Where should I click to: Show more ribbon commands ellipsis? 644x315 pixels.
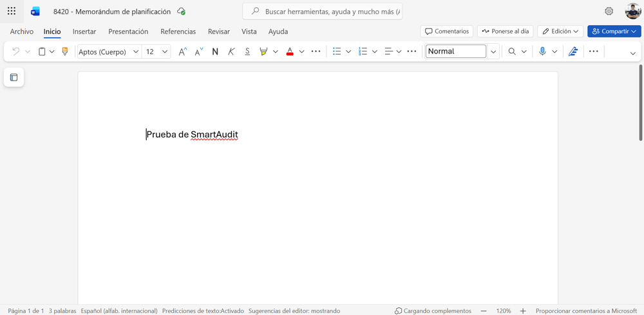pyautogui.click(x=594, y=52)
